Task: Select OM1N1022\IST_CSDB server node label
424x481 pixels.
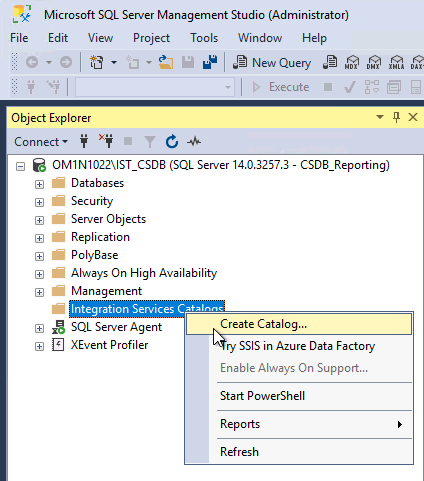Action: (221, 165)
